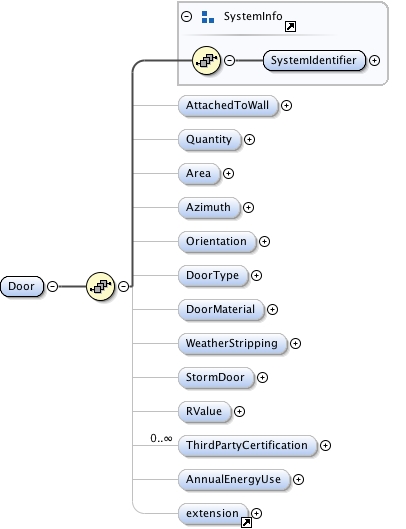Select the WeatherStripping element node
Viewport: 406px width, 529px height.
(x=233, y=343)
